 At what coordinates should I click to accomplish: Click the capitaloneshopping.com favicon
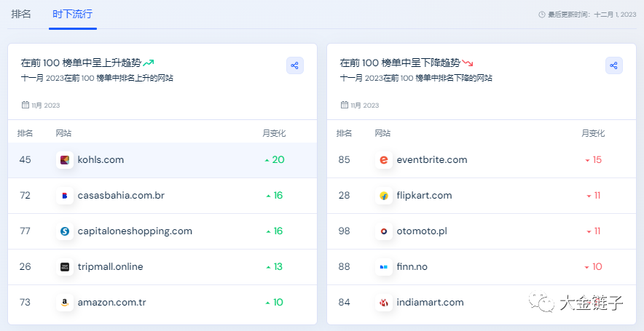pyautogui.click(x=65, y=231)
